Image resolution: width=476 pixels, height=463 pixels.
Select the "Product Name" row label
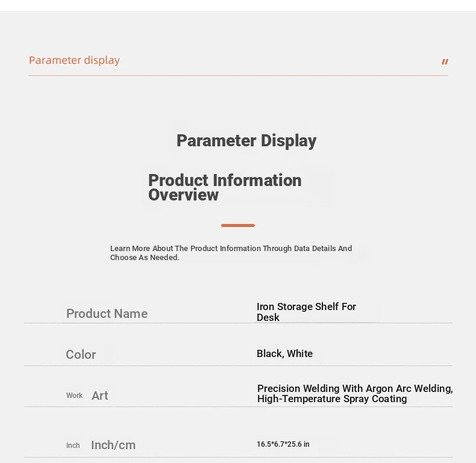107,314
